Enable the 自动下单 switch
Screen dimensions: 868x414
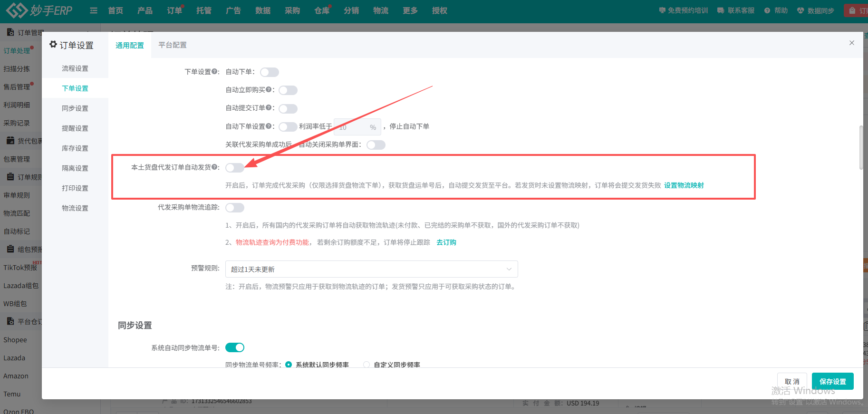point(270,72)
